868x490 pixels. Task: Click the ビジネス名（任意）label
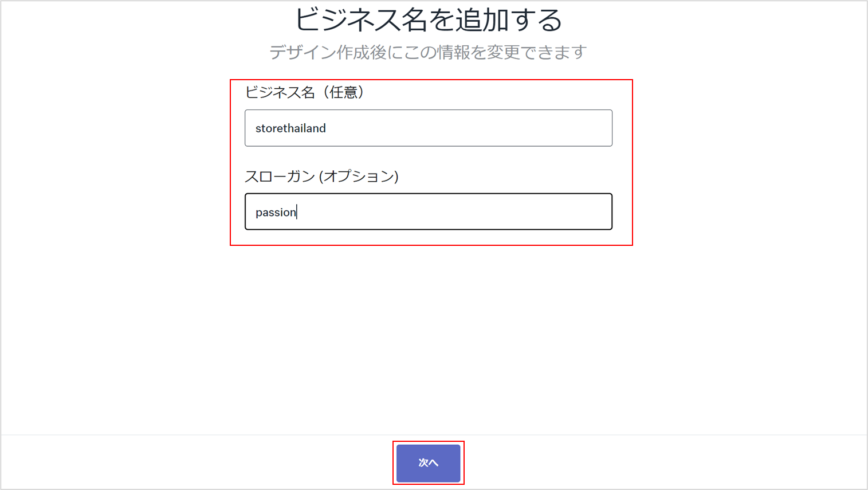pyautogui.click(x=304, y=92)
